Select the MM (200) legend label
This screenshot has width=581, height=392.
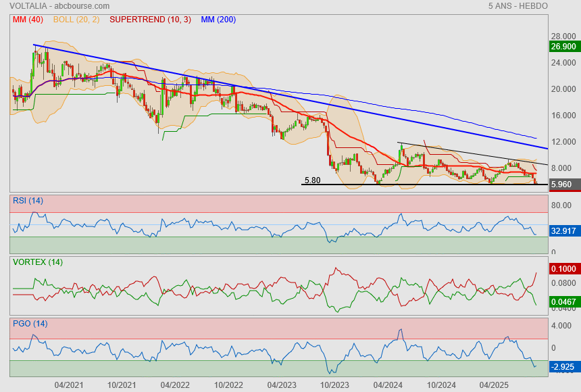218,20
